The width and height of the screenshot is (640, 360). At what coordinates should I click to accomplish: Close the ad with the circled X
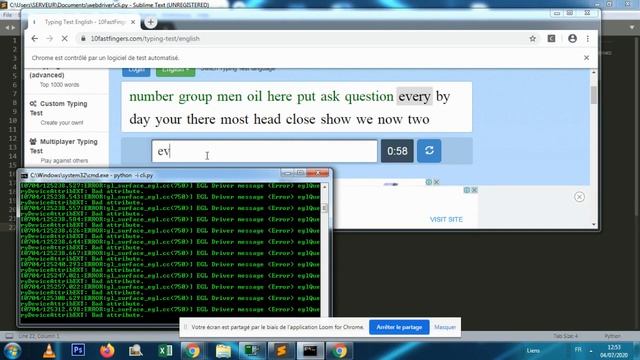(x=579, y=197)
